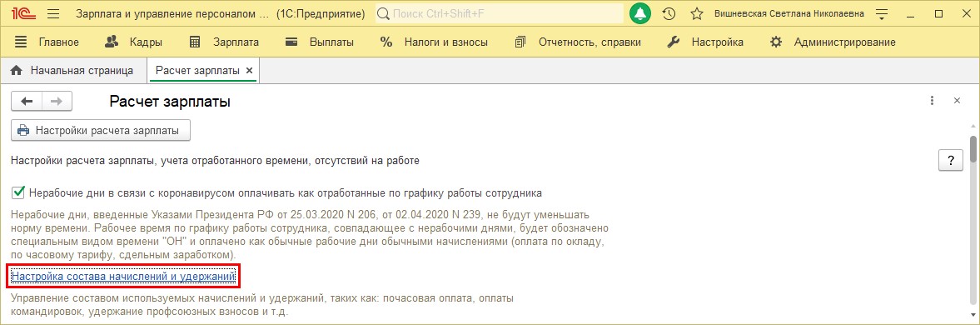Viewport: 980px width, 325px height.
Task: Open the hamburger main menu
Action: [53, 13]
